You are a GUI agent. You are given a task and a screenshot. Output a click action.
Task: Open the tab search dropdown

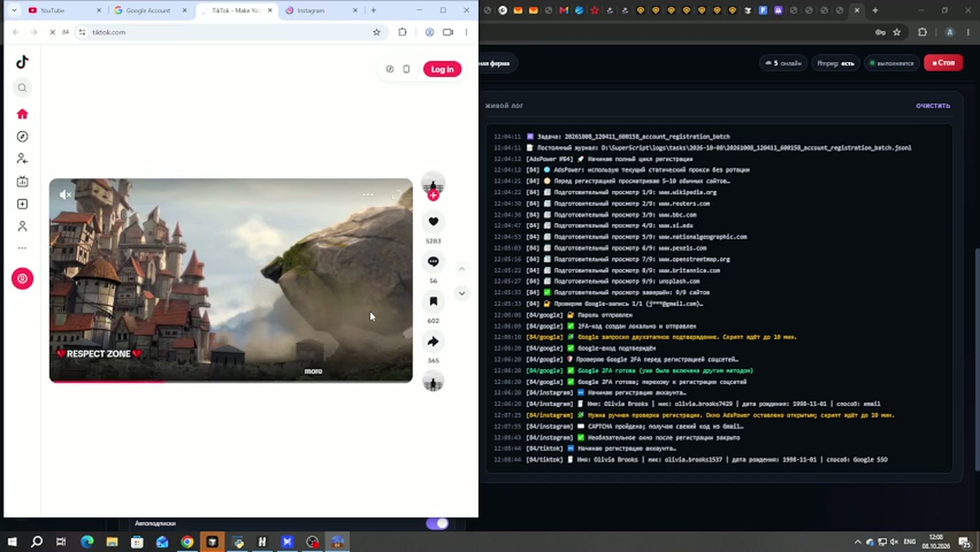pyautogui.click(x=14, y=10)
